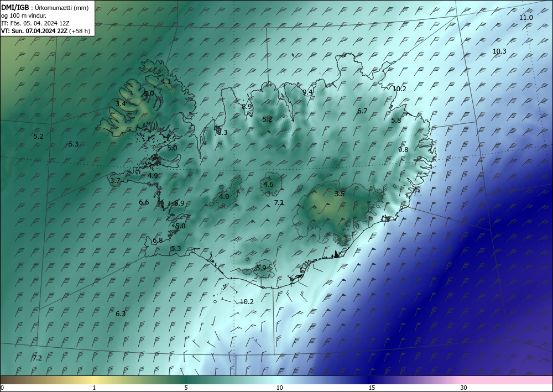Click the 3.7 value label
The image size is (553, 392).
point(116,181)
